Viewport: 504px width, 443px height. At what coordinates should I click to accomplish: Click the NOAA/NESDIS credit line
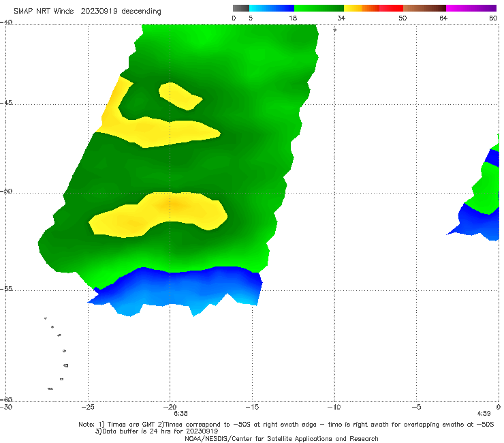pos(281,438)
